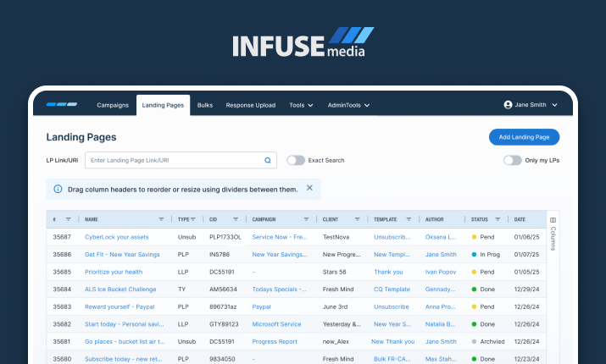Viewport: 606px width, 364px height.
Task: Open filter for STATUS column
Action: coord(498,219)
